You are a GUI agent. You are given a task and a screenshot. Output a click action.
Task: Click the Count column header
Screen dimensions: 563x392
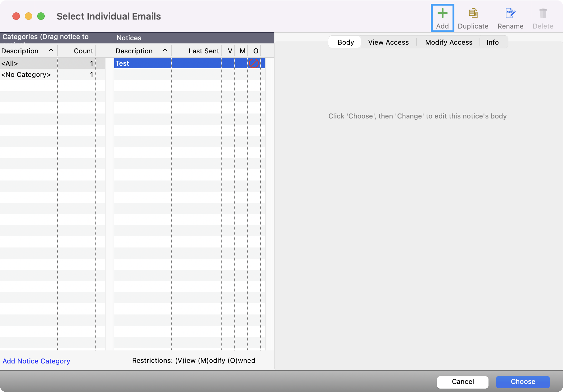[x=83, y=51]
